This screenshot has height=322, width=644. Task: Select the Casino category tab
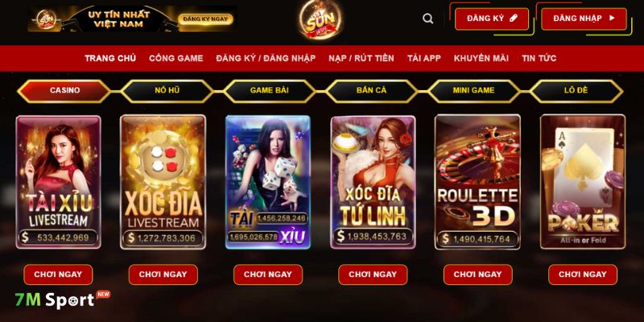coord(64,91)
